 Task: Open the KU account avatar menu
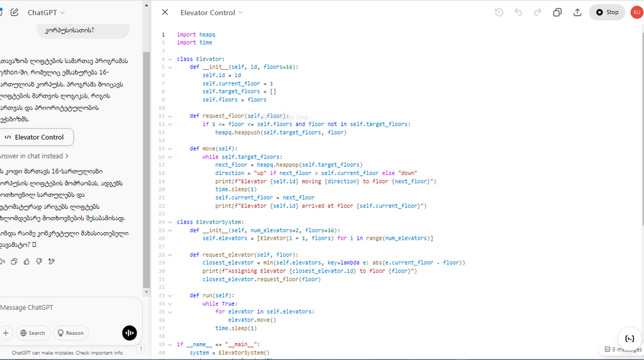(x=636, y=13)
